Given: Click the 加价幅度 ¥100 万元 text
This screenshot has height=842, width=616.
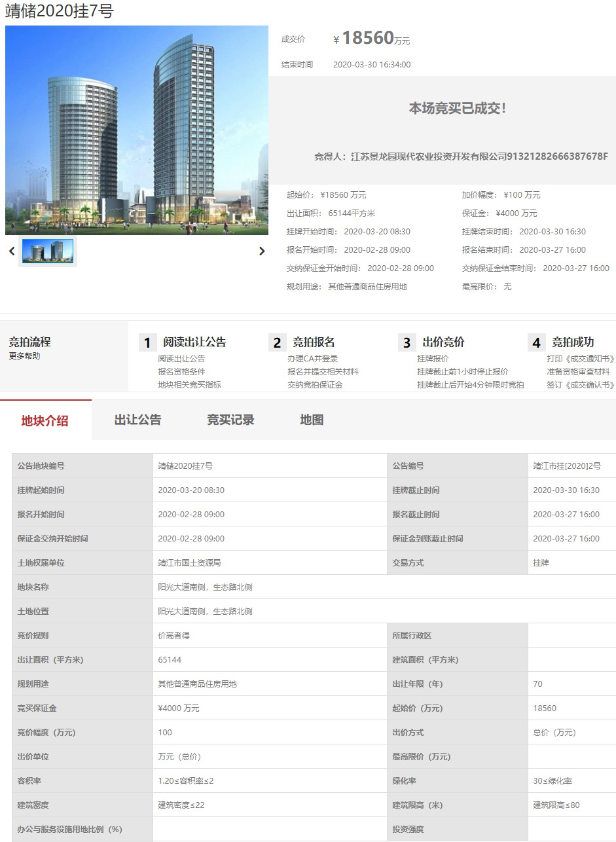Looking at the screenshot, I should tap(501, 195).
